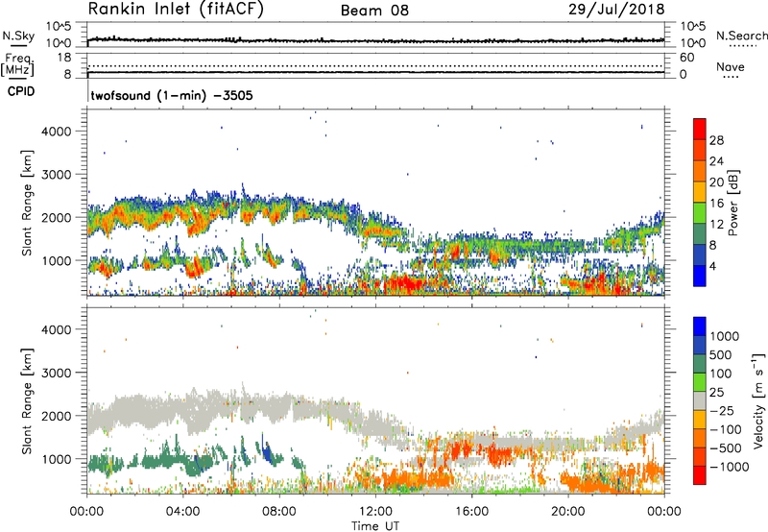Click the '2000' tick on velocity panel

pos(57,416)
